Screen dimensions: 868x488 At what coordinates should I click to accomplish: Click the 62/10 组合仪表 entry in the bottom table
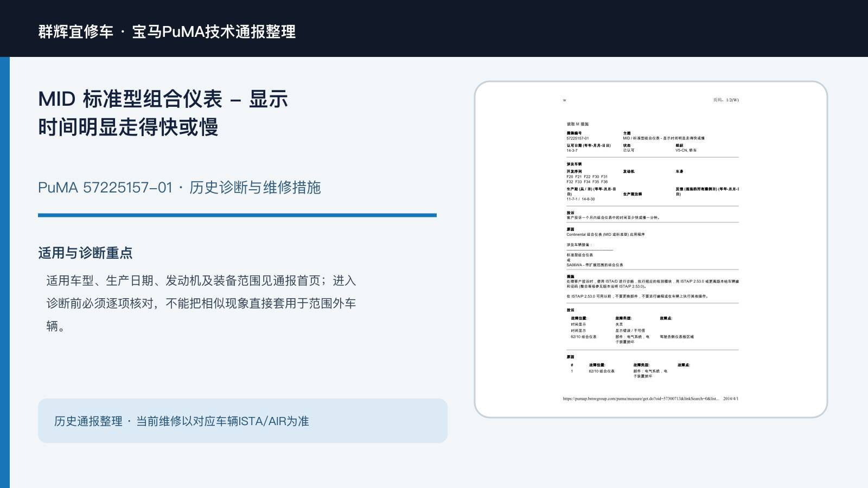pyautogui.click(x=602, y=371)
